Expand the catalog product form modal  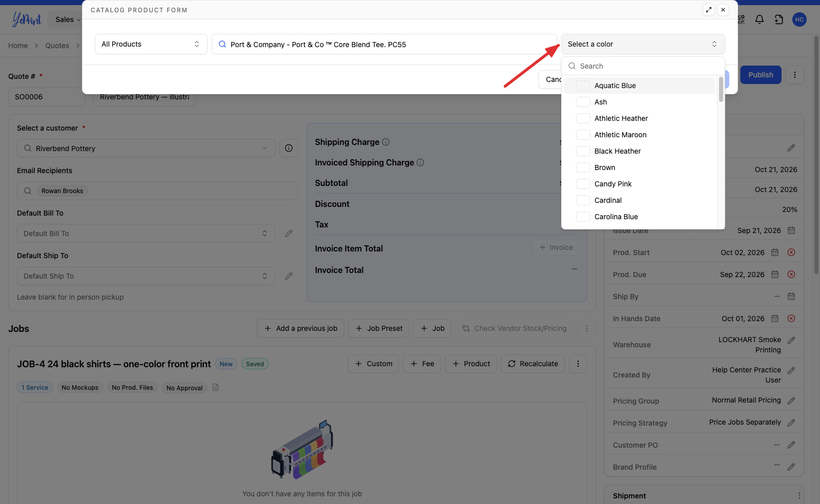[709, 10]
